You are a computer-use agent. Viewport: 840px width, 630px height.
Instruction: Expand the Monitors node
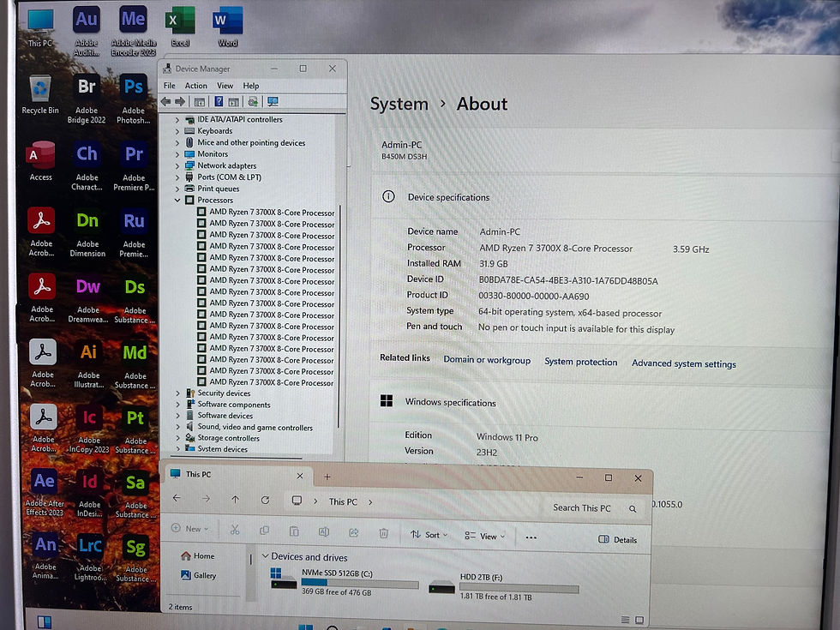coord(177,154)
